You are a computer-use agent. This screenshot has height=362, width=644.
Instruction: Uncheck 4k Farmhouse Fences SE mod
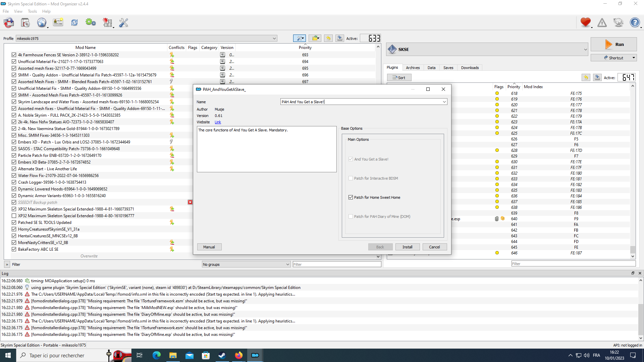pyautogui.click(x=14, y=55)
